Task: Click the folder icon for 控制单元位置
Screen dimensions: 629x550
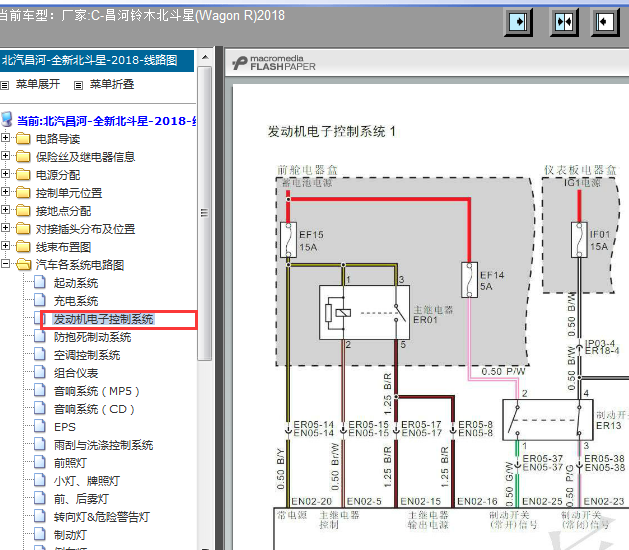Action: pyautogui.click(x=23, y=193)
